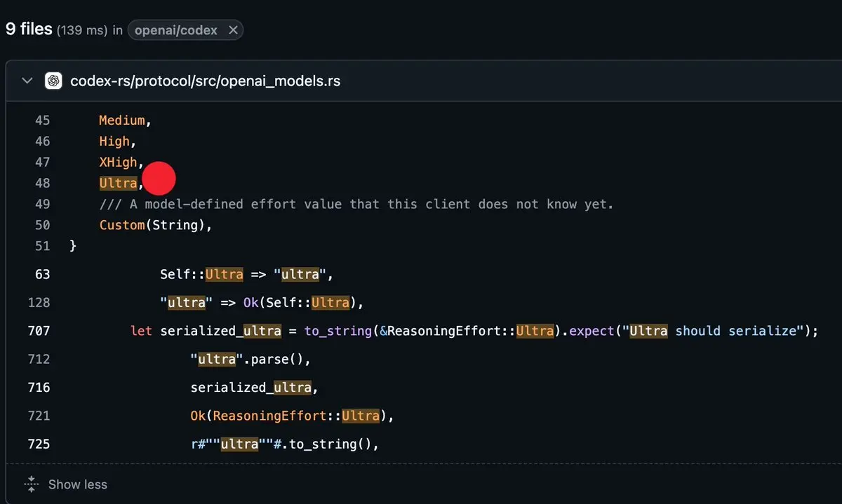This screenshot has height=504, width=842.
Task: Collapse the openai_models.rs file result
Action: click(27, 81)
